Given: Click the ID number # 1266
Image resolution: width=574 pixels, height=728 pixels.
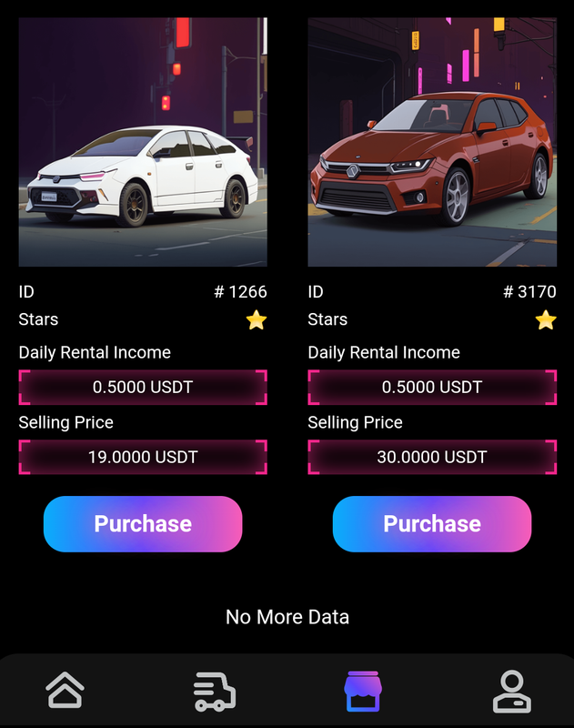Looking at the screenshot, I should click(x=240, y=291).
